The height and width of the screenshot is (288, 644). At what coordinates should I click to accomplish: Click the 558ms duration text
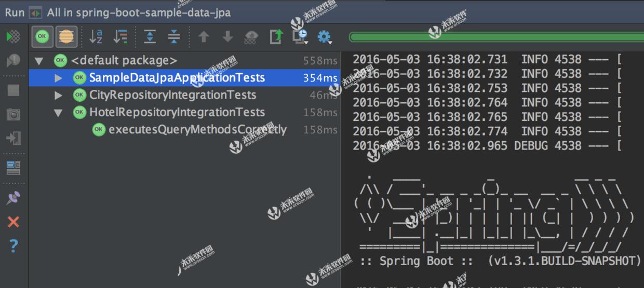tap(320, 61)
